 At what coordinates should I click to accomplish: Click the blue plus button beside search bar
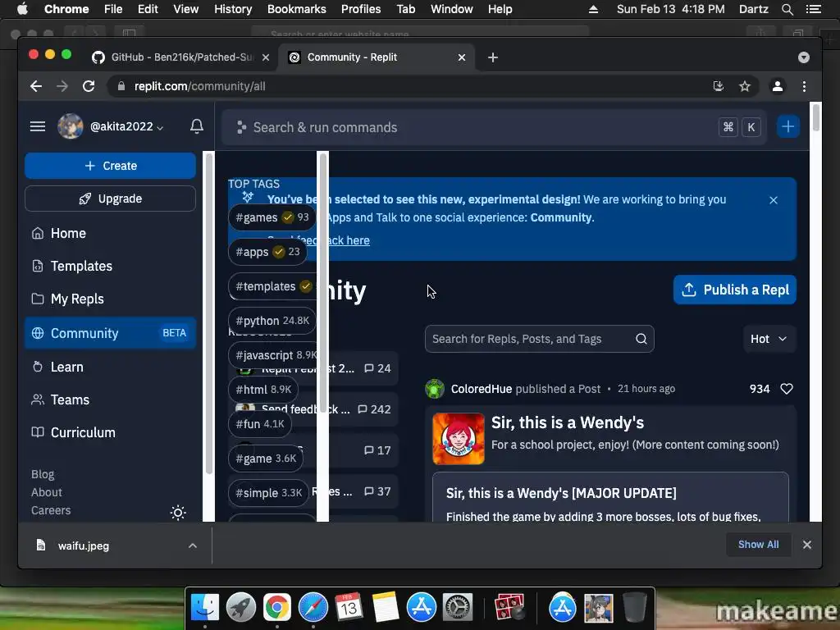[787, 127]
